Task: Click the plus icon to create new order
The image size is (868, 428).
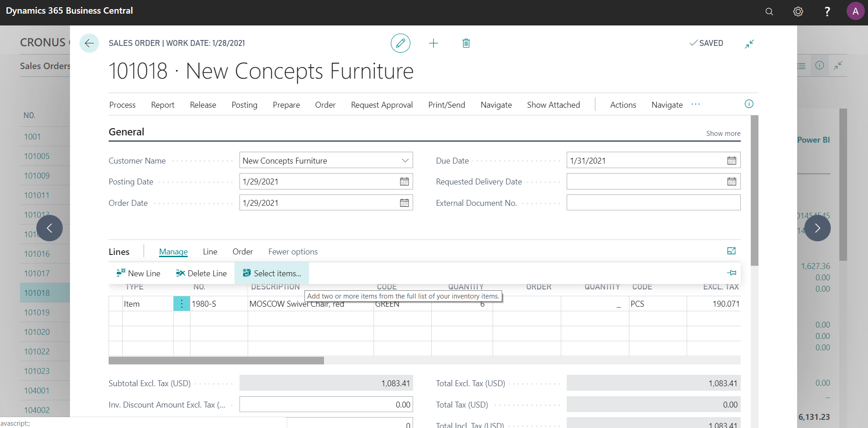Action: coord(434,43)
